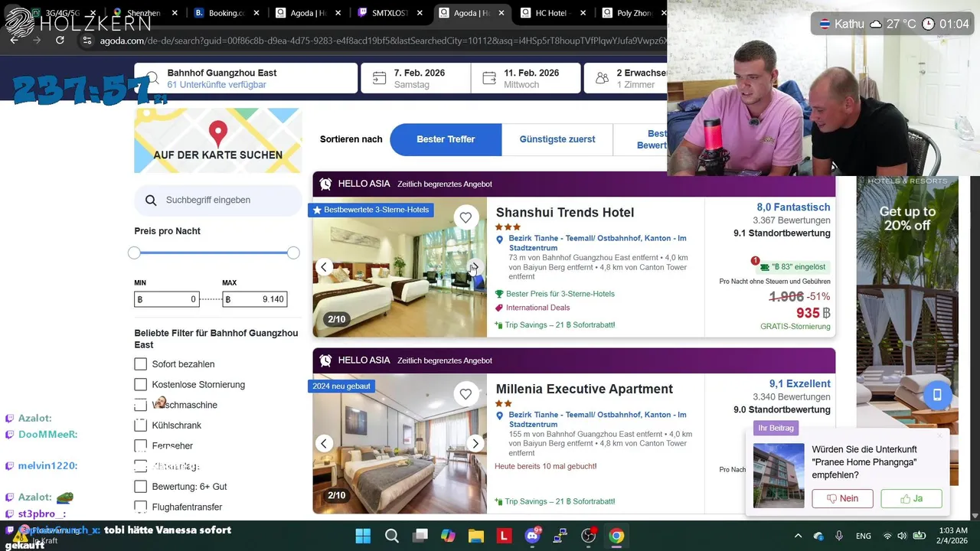Viewport: 980px width, 551px height.
Task: Answer Nein in the Pranee Home recommendation popup
Action: pos(842,498)
